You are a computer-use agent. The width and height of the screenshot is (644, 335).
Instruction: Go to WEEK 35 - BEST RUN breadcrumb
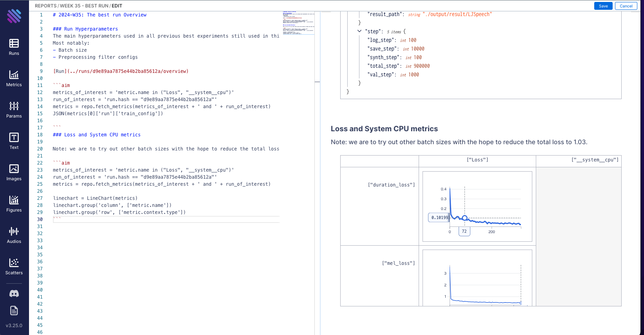coord(84,6)
